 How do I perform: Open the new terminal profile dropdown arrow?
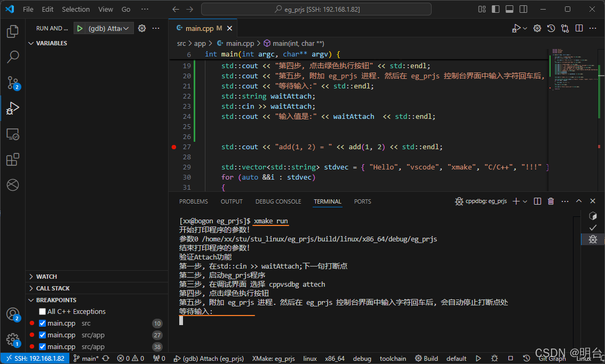click(525, 201)
